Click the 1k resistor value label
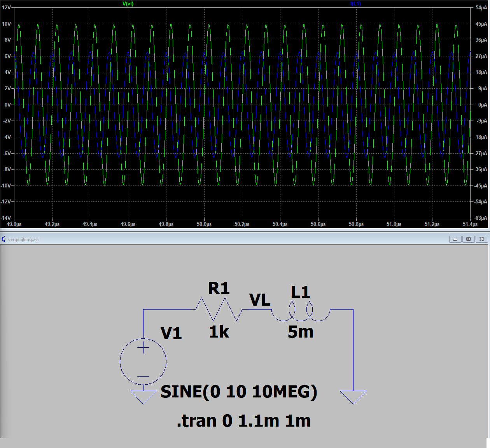Viewport: 490px width, 448px height. click(219, 332)
